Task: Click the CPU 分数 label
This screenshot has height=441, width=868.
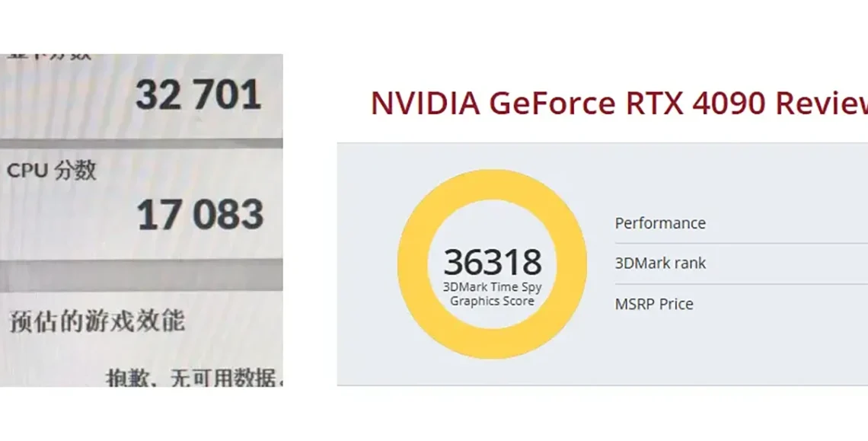Action: [52, 171]
